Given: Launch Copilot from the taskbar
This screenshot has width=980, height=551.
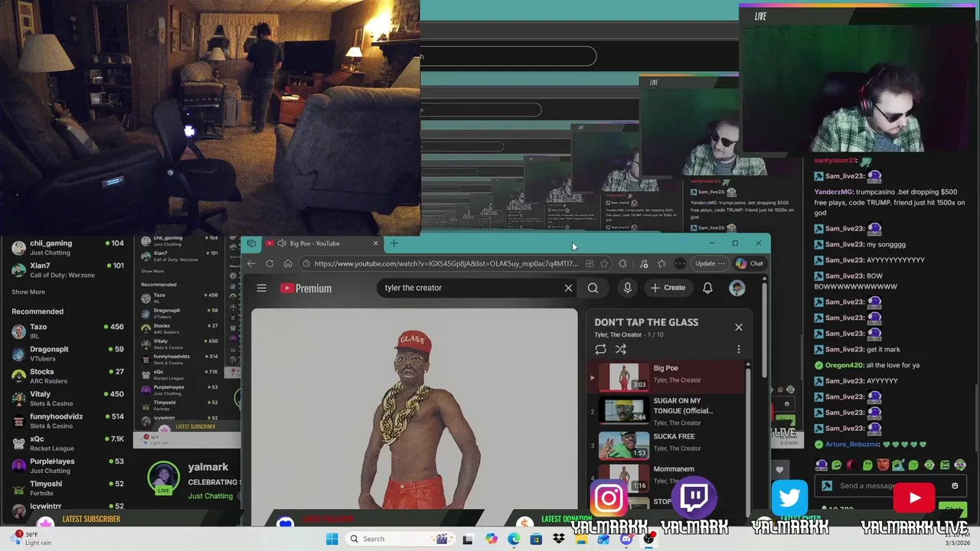Looking at the screenshot, I should pyautogui.click(x=491, y=539).
